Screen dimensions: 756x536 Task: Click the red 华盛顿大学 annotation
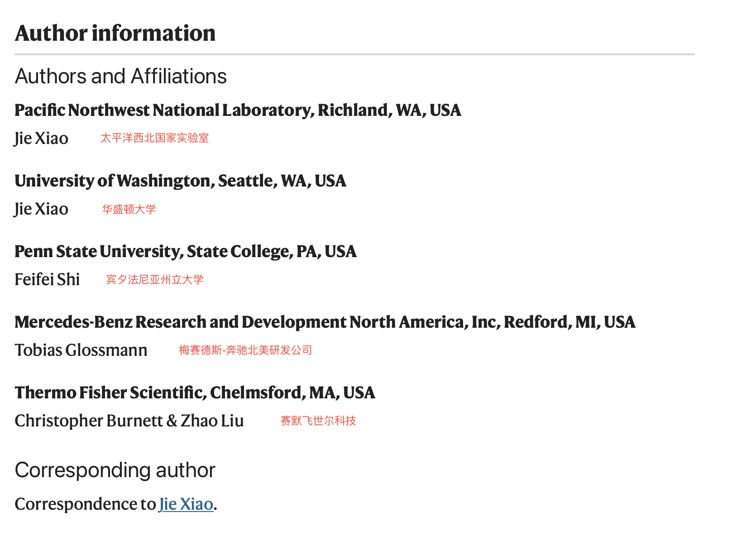[x=129, y=209]
